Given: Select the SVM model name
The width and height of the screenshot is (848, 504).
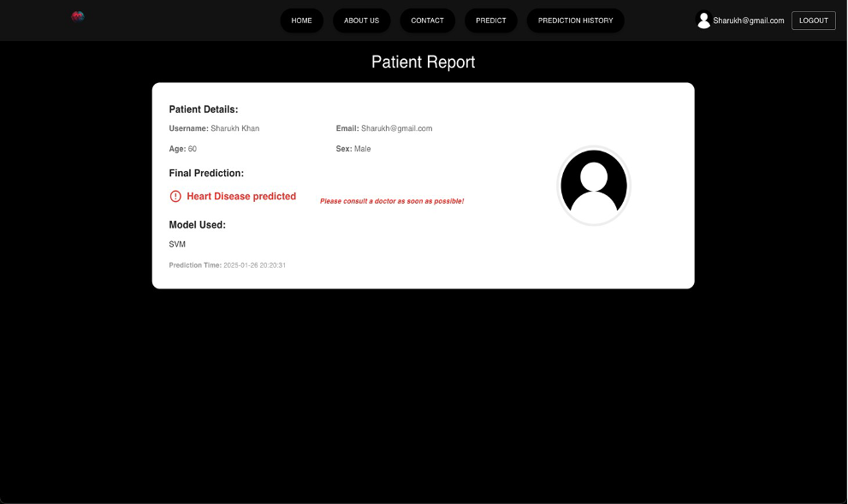Looking at the screenshot, I should point(177,245).
